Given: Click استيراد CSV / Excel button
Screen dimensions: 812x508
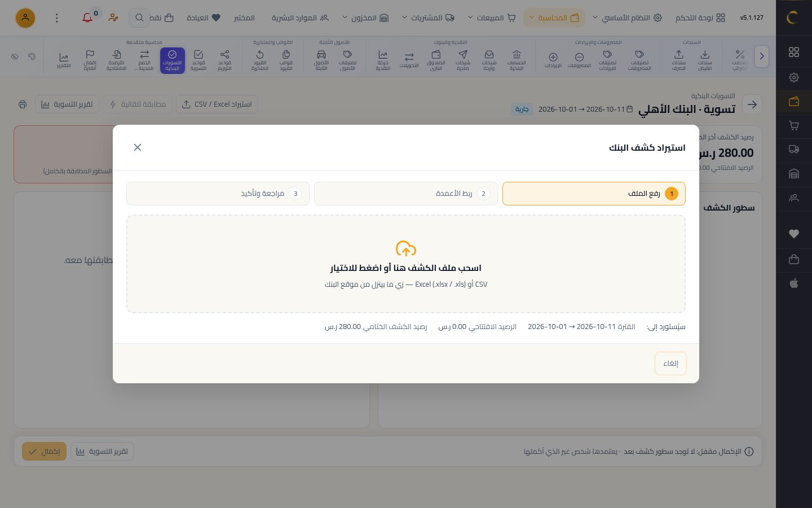Looking at the screenshot, I should tap(217, 104).
